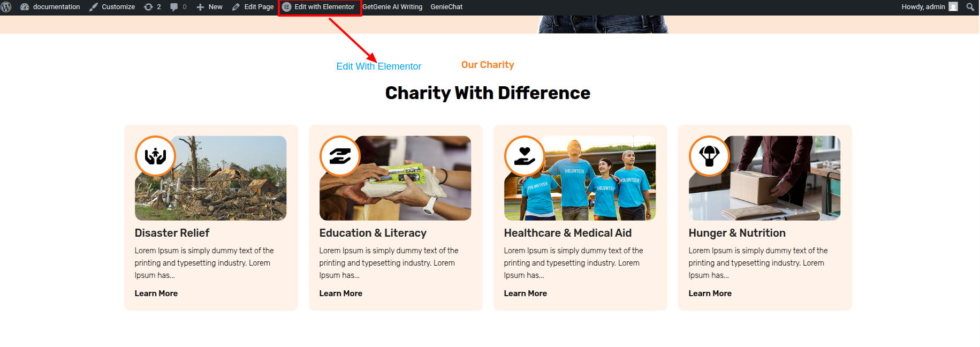Click the updates refresh icon
The width and height of the screenshot is (980, 347).
tap(148, 7)
